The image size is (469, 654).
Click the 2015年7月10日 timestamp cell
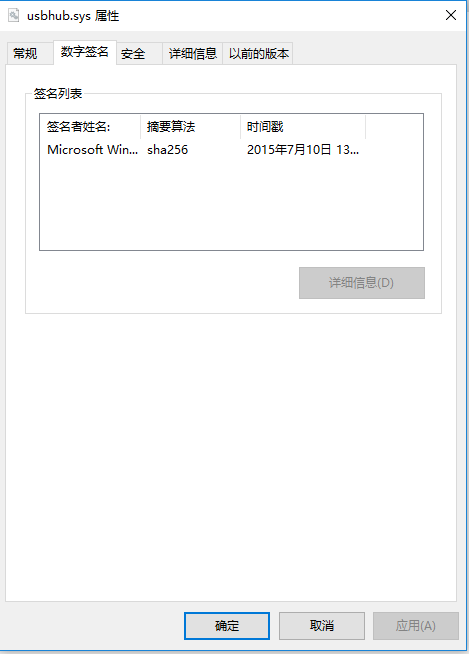(x=303, y=150)
